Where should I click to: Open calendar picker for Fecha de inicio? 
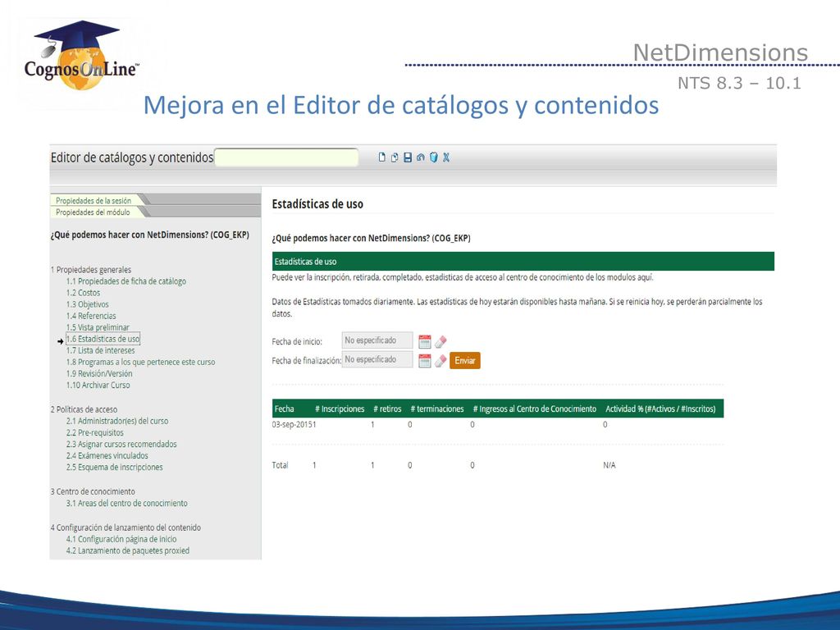click(x=424, y=341)
